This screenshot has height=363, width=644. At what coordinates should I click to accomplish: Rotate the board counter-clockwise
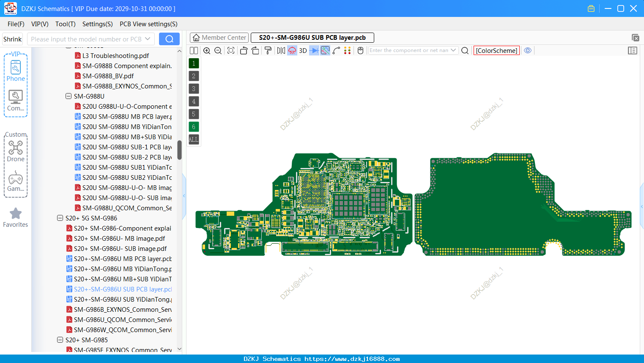[244, 50]
